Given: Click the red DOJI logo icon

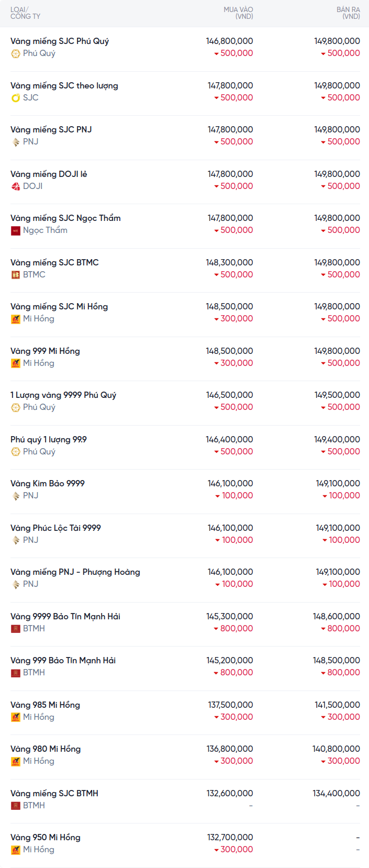Looking at the screenshot, I should click(16, 186).
